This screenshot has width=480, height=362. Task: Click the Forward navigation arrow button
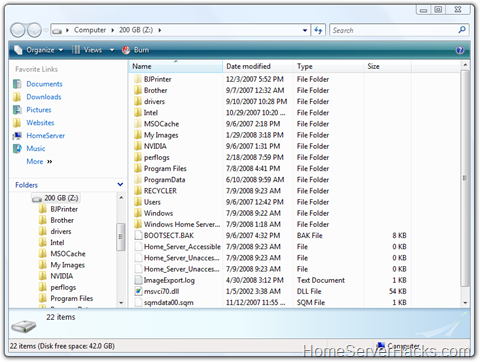[34, 30]
